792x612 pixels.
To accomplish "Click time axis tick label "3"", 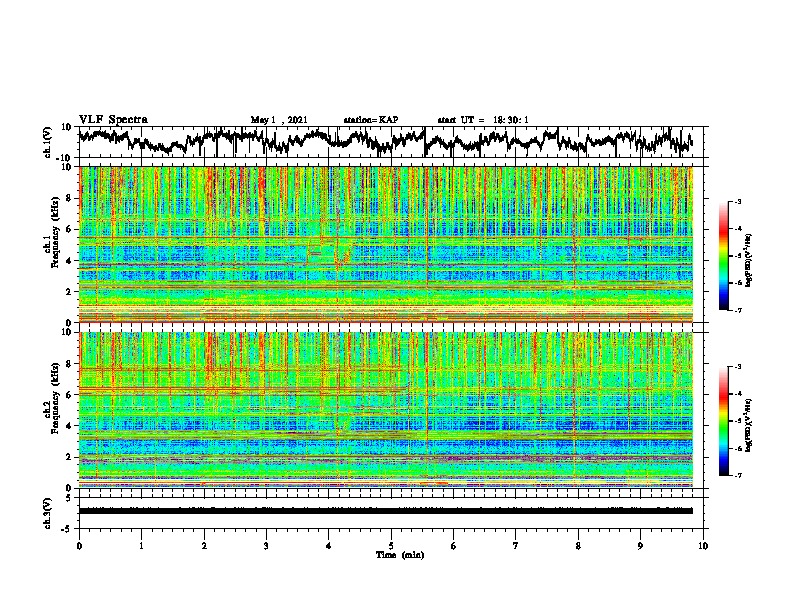I will tap(266, 545).
